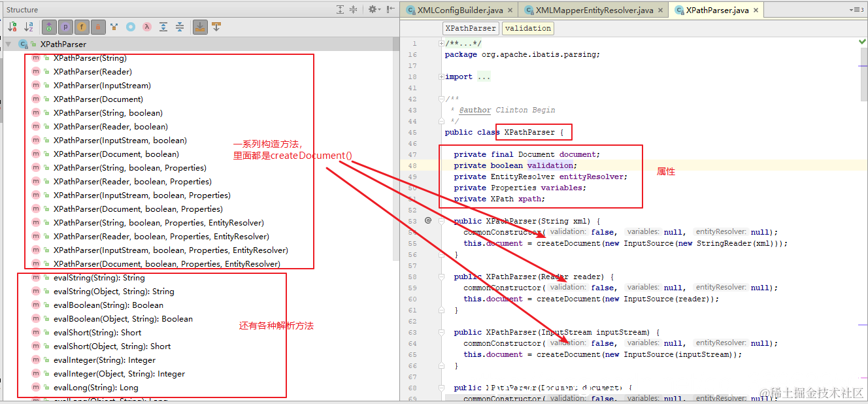The image size is (868, 404).
Task: Select XPathParser(String, boolean) constructor
Action: [x=108, y=113]
